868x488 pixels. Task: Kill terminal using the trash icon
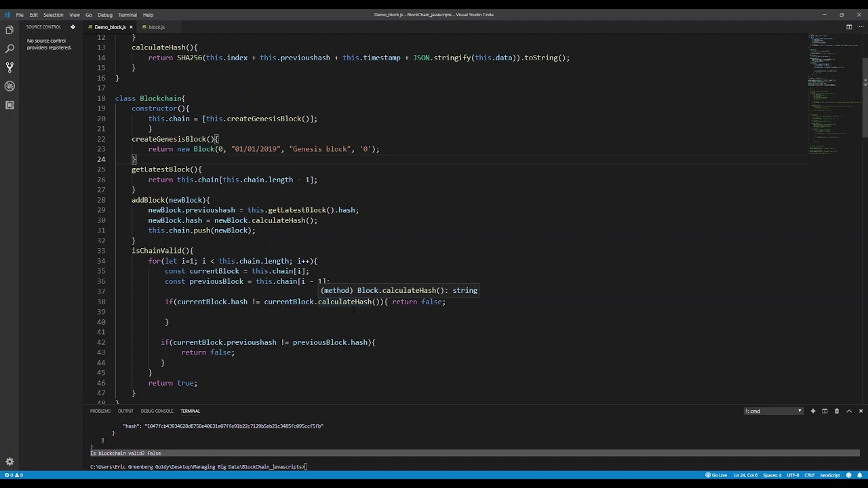pos(837,411)
